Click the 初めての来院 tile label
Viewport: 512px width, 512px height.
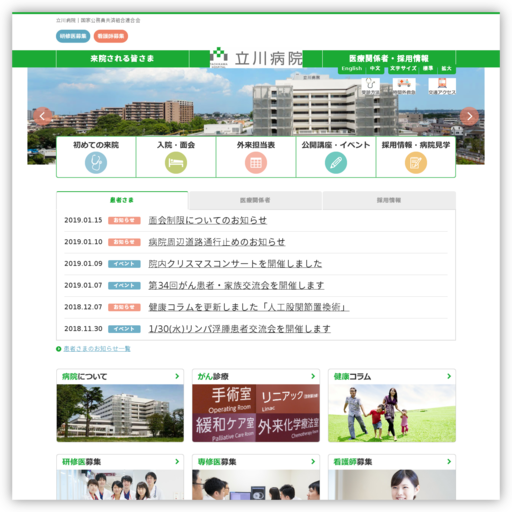[x=96, y=145]
